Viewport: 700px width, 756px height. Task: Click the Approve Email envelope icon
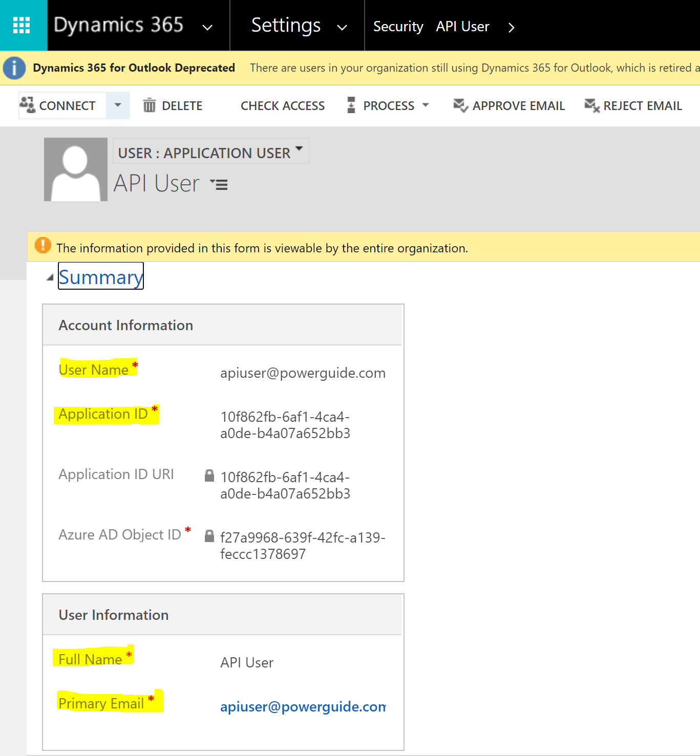click(x=459, y=105)
